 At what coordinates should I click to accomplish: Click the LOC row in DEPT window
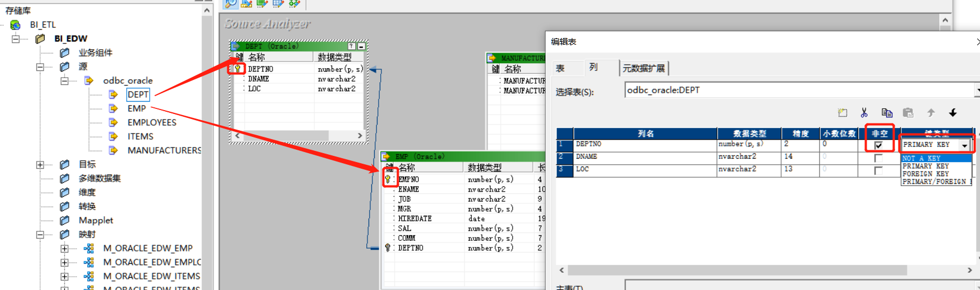pos(299,88)
